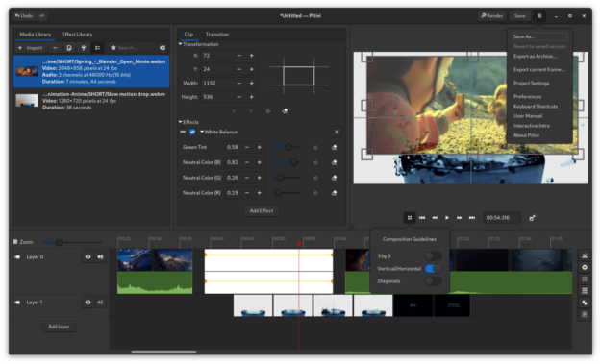
Task: Switch media library list view icon
Action: 97,48
